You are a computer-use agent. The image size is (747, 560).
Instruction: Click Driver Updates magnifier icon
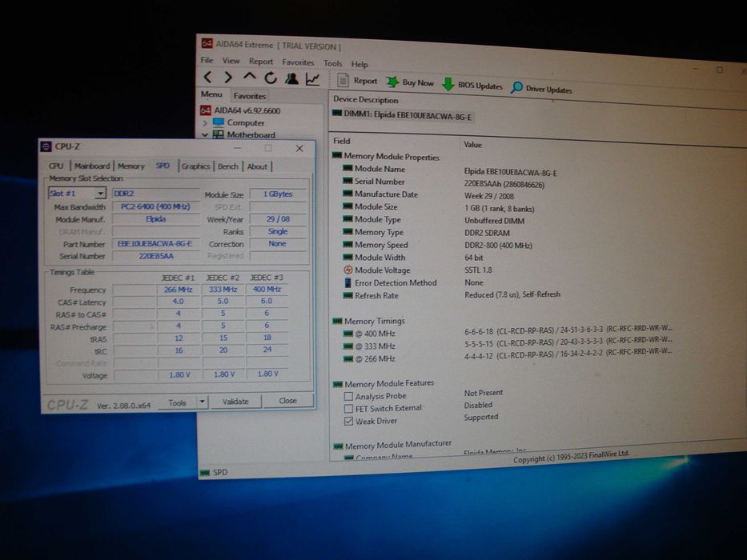(516, 87)
